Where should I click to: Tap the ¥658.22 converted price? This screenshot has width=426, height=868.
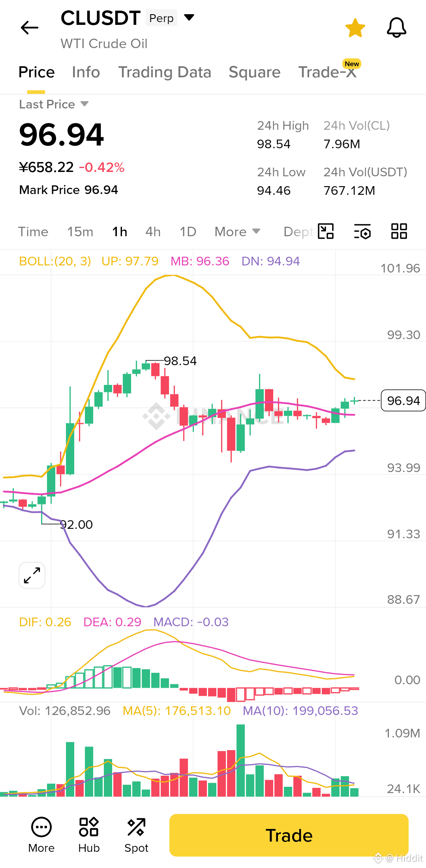point(47,168)
